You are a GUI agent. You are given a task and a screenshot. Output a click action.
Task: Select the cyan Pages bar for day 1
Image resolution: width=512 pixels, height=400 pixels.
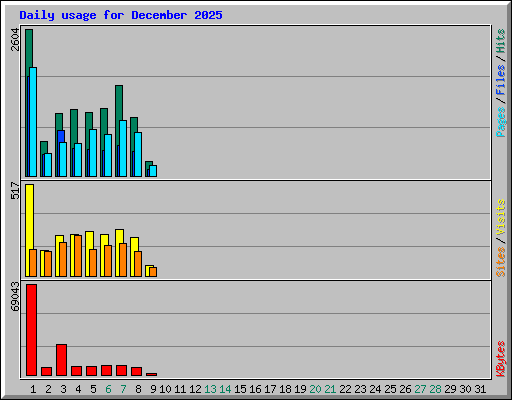tap(33, 122)
